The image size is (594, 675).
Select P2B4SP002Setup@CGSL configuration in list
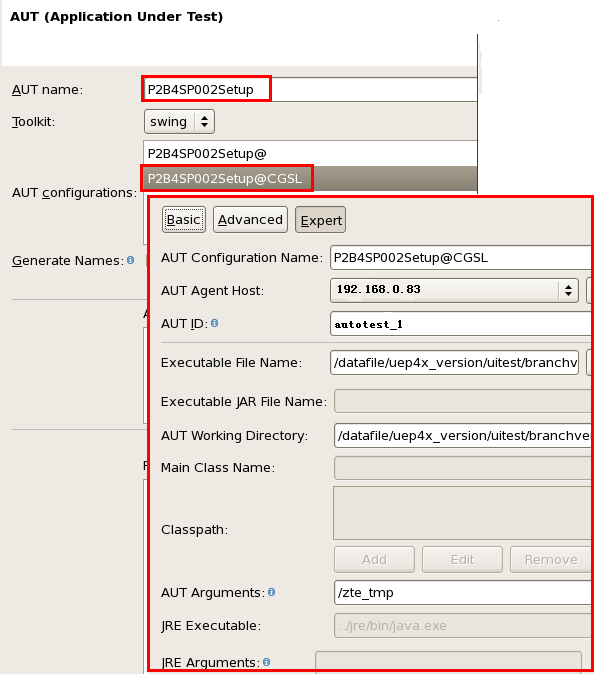coord(310,178)
